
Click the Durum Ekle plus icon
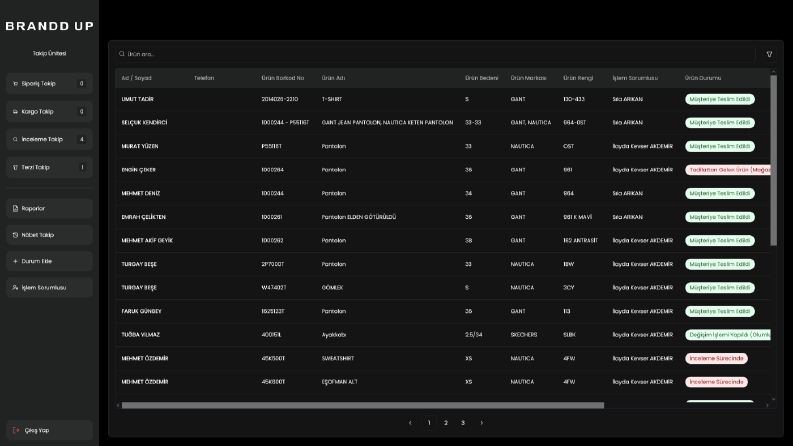click(x=15, y=261)
